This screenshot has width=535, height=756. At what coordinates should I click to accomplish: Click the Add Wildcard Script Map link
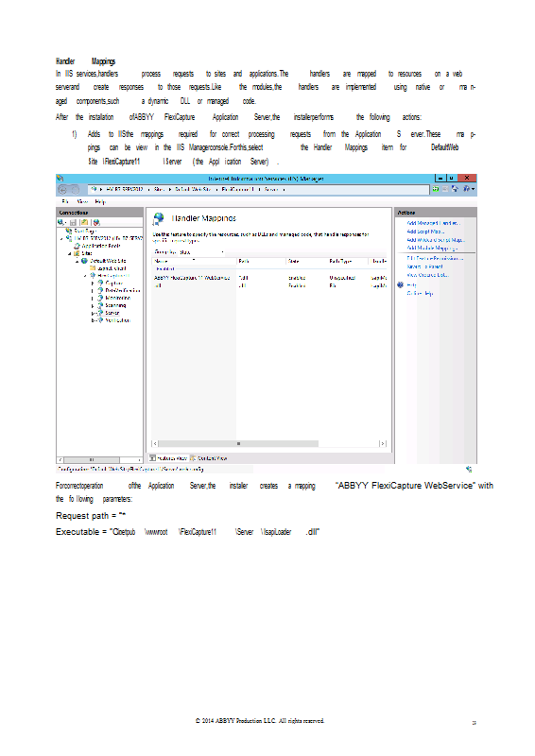(436, 240)
